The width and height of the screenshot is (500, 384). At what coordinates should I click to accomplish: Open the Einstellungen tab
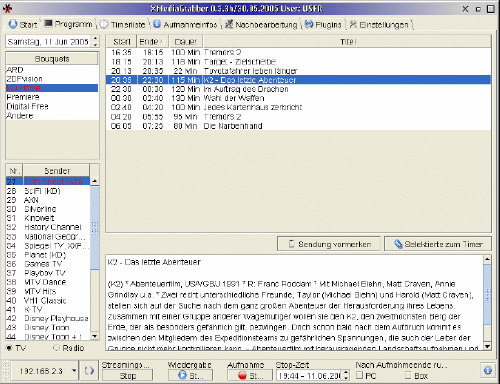tap(379, 25)
